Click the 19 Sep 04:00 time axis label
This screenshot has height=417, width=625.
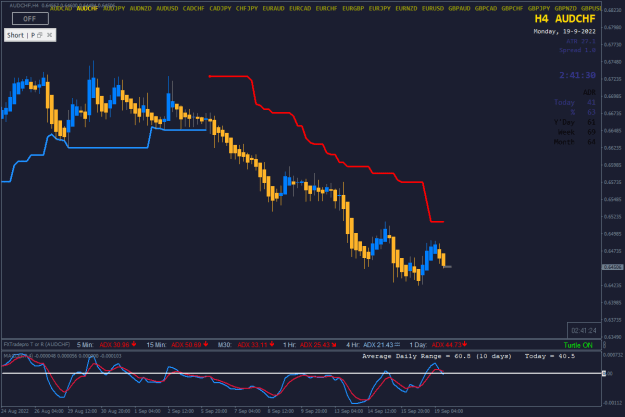(x=449, y=411)
